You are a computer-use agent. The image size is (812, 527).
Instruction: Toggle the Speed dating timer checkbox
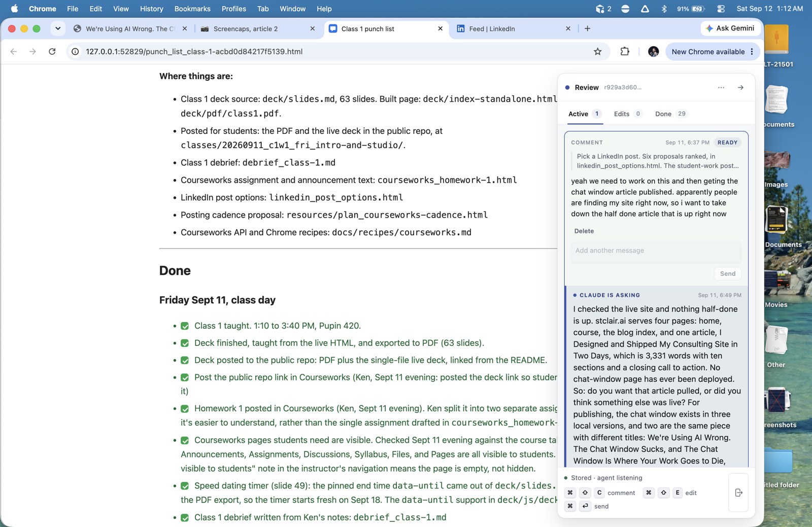[185, 486]
